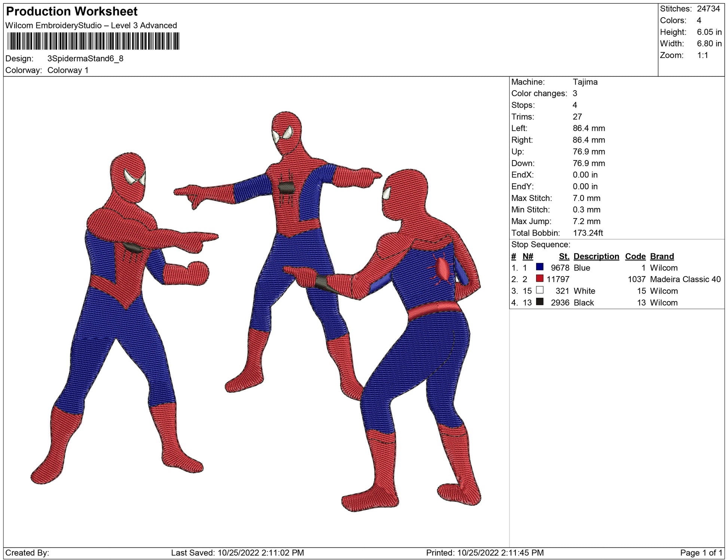Click the 'Production Worksheet' title
Screen dimensions: 728x560
[x=72, y=12]
